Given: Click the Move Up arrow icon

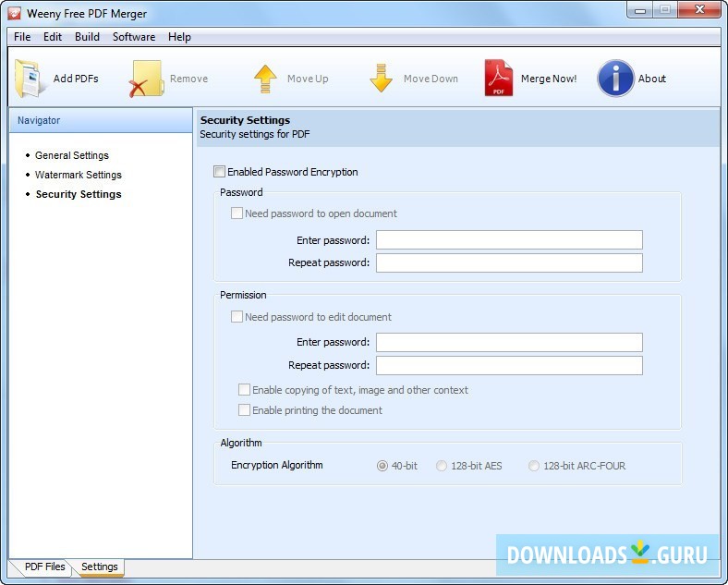Looking at the screenshot, I should [265, 79].
